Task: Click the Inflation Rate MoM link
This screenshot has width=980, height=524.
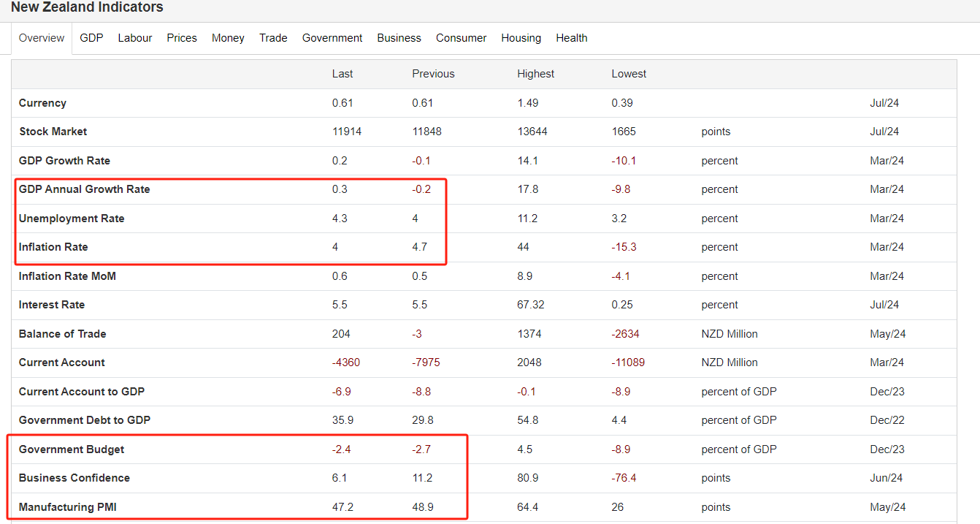Action: pos(67,276)
